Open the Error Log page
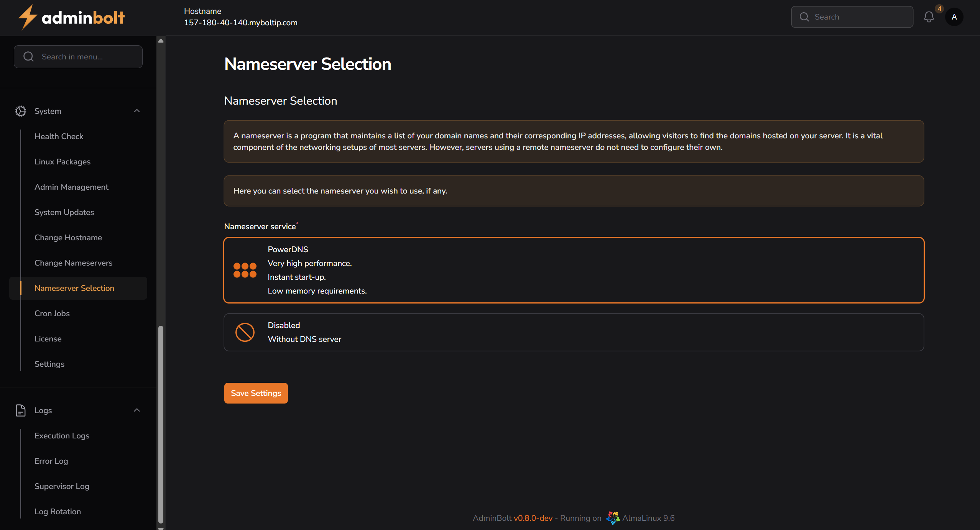Screen dimensions: 980x530 51,461
